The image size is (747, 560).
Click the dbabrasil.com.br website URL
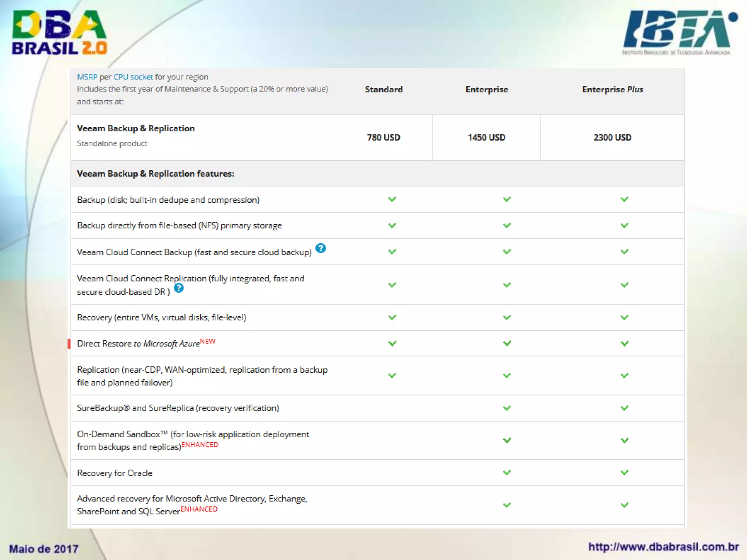click(x=663, y=547)
